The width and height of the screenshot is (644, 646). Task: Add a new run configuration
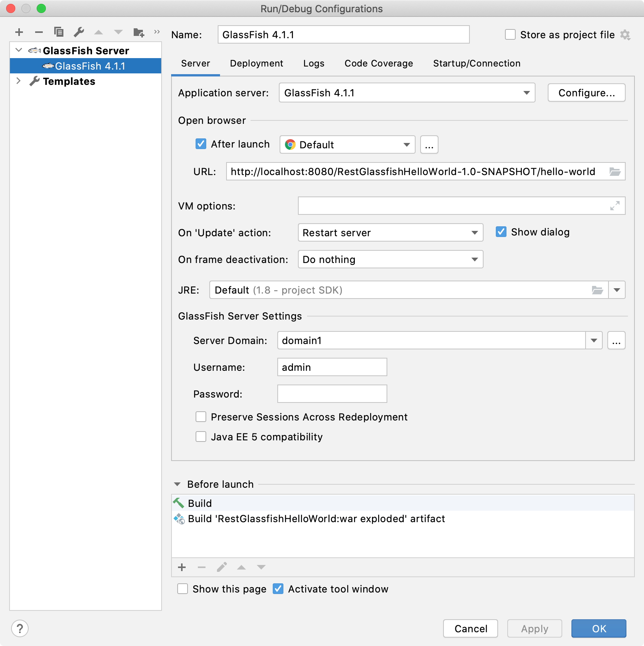19,32
